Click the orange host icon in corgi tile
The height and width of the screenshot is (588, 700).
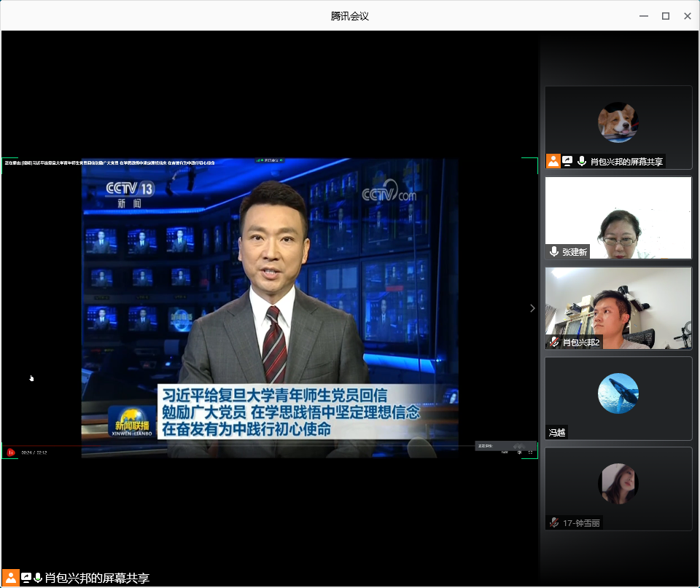[553, 162]
